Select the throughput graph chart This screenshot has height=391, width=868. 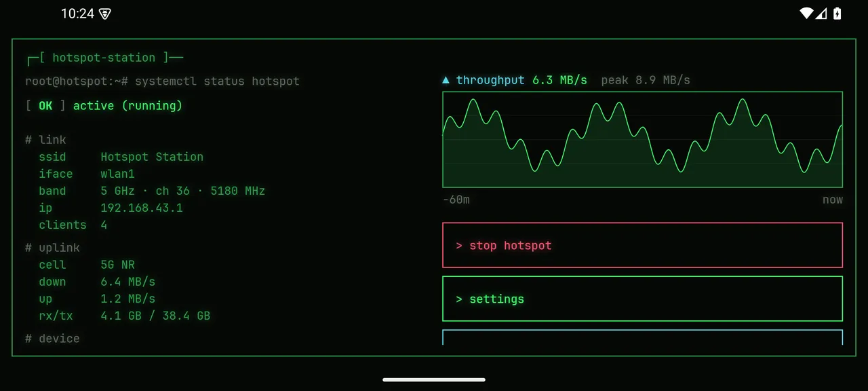pyautogui.click(x=642, y=140)
